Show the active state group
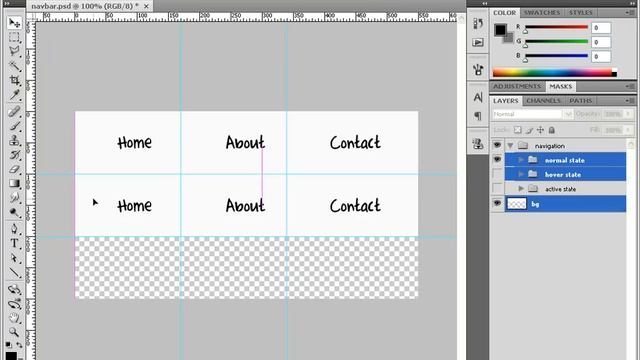Image resolution: width=640 pixels, height=360 pixels. coord(497,189)
